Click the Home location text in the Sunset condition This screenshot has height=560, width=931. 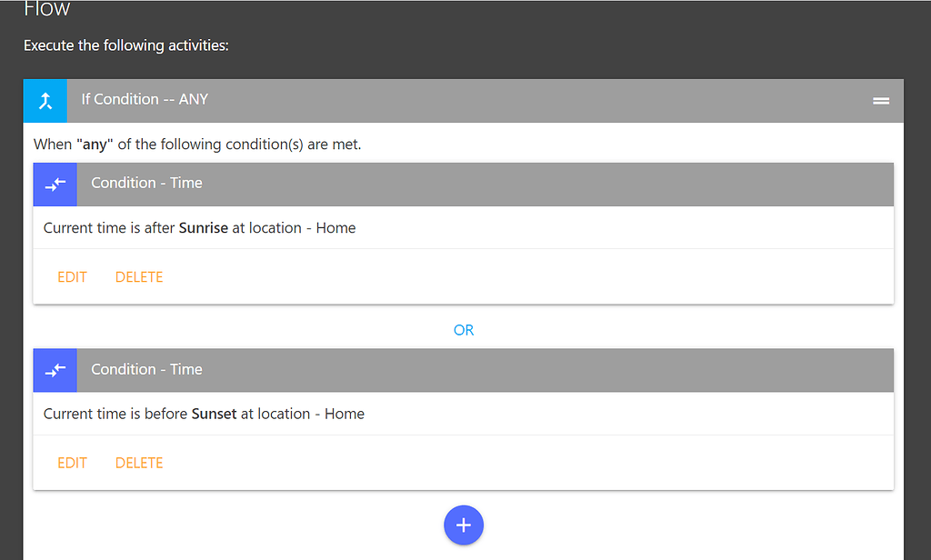[345, 414]
